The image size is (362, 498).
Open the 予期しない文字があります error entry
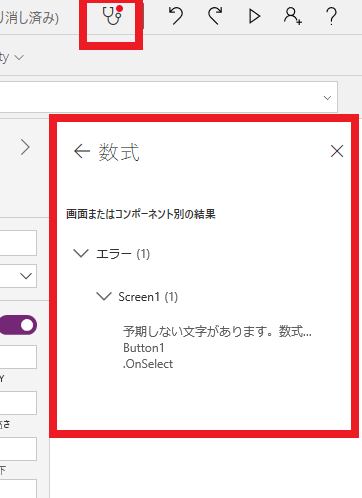point(217,331)
